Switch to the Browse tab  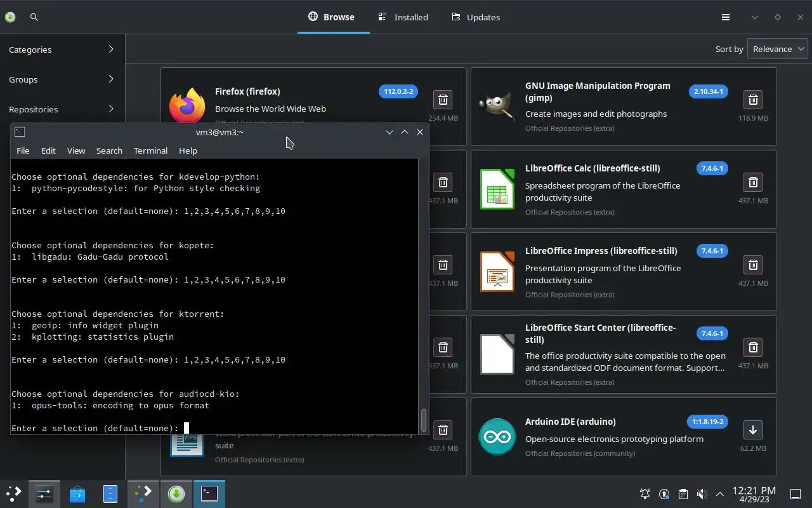[x=331, y=17]
